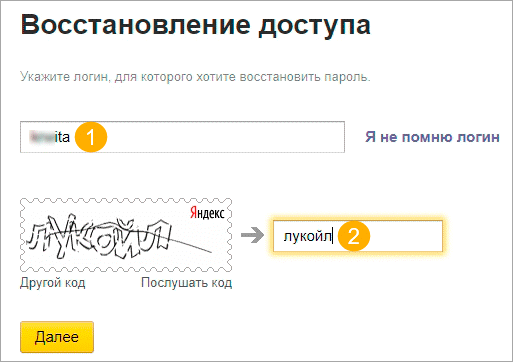Focus the captcha answer input field
Viewport: 513px width, 362px height.
click(x=358, y=236)
